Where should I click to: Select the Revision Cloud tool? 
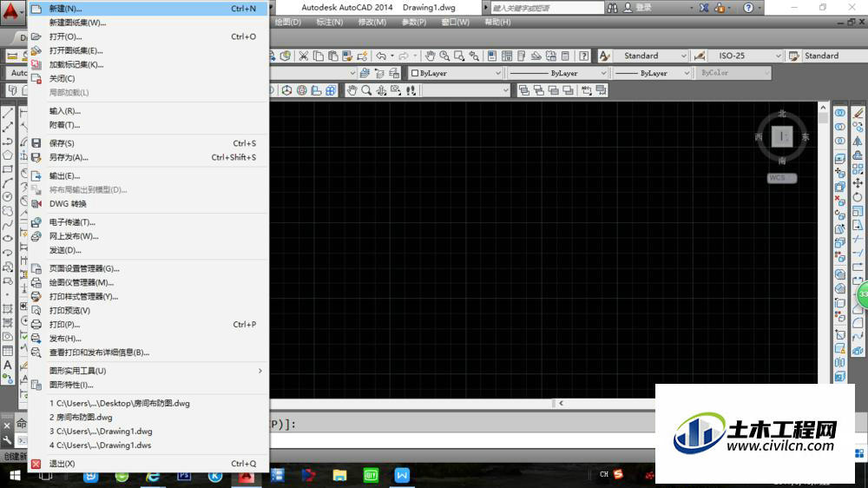pyautogui.click(x=8, y=211)
